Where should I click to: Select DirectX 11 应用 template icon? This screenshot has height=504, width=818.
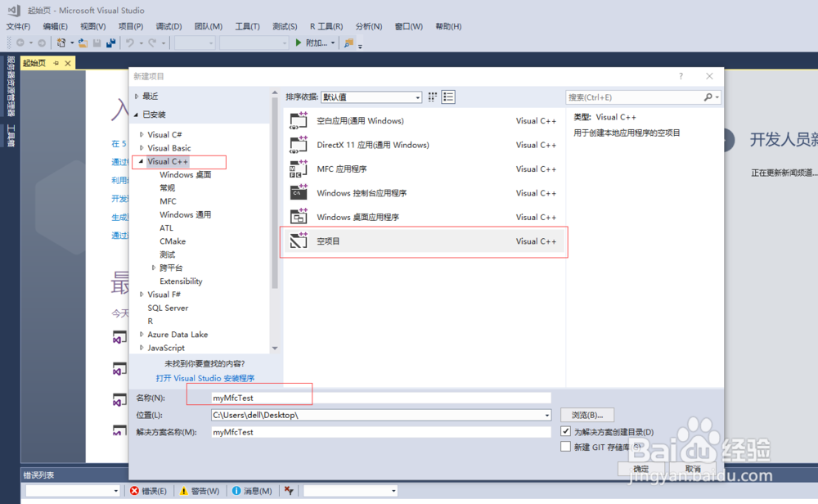click(299, 145)
